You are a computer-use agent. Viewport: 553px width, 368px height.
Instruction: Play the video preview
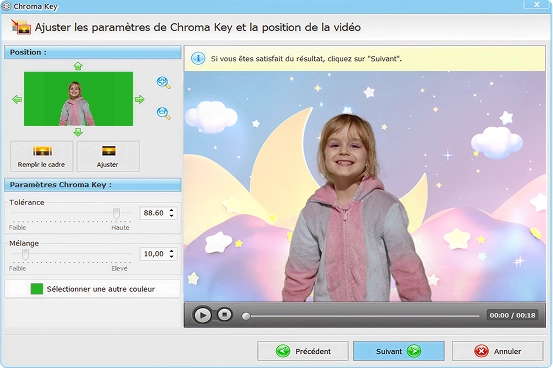coord(202,315)
